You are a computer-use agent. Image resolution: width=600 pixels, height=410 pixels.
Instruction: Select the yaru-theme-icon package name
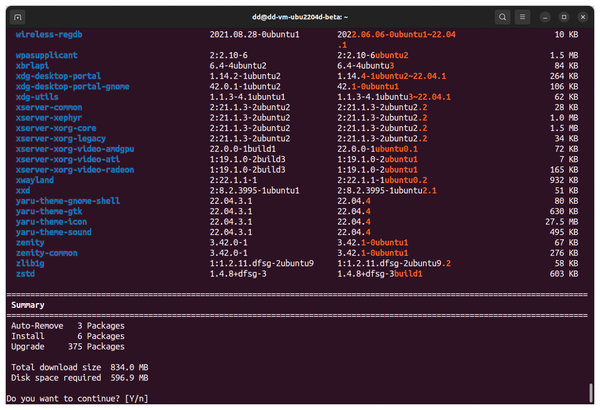pos(52,222)
